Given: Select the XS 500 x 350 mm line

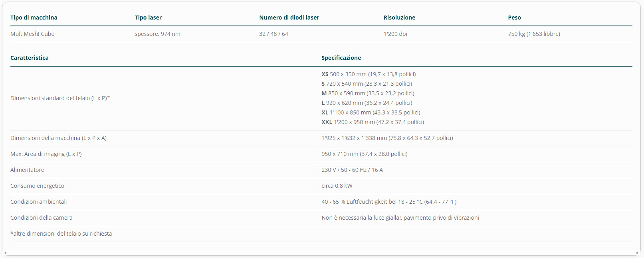Looking at the screenshot, I should [x=369, y=74].
